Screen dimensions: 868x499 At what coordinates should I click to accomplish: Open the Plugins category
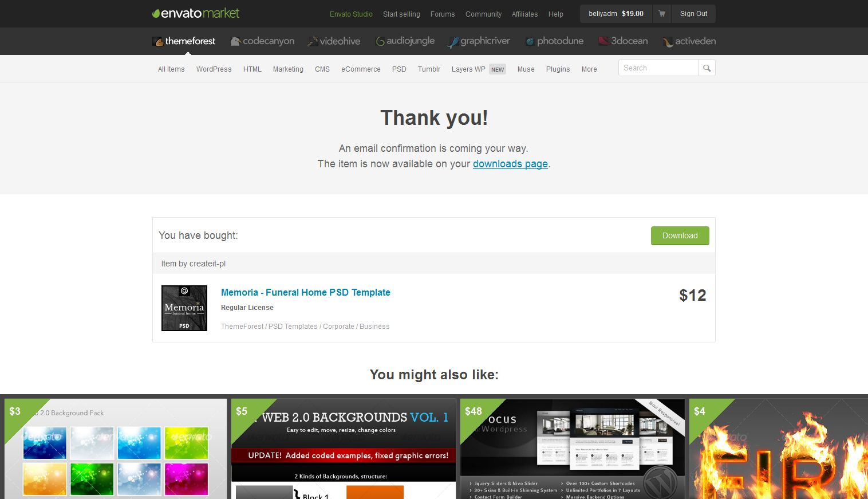[558, 69]
